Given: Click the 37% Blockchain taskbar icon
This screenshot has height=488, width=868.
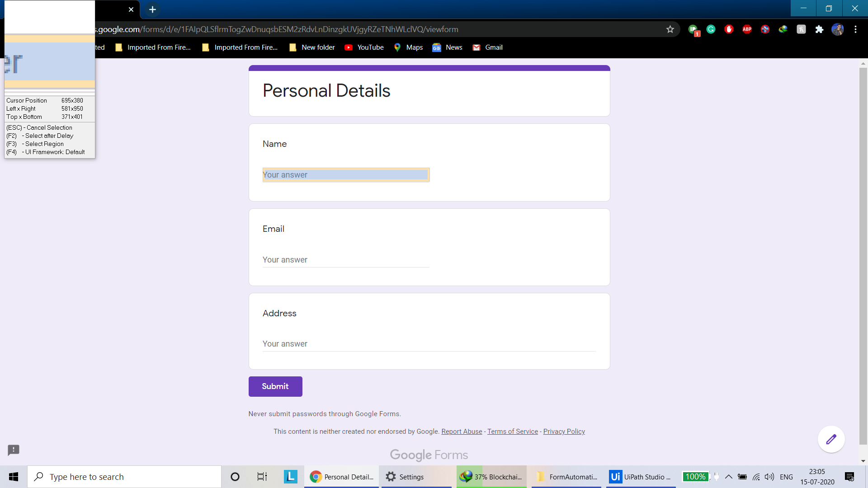Looking at the screenshot, I should (x=490, y=476).
